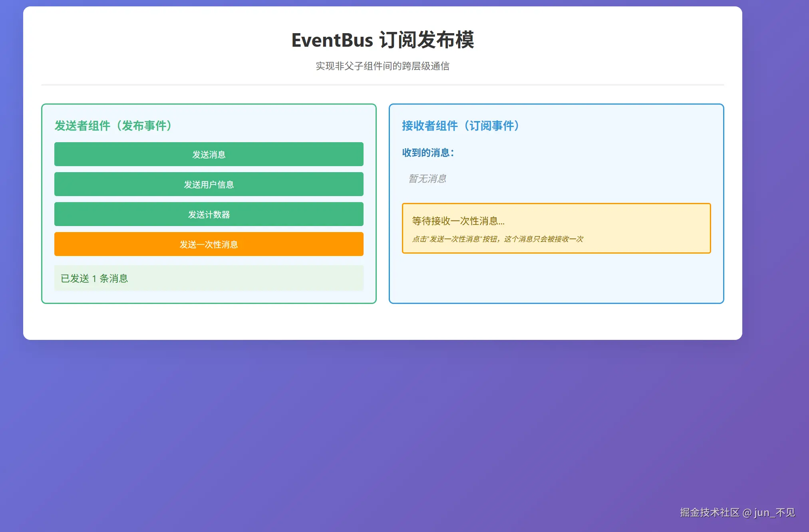The height and width of the screenshot is (532, 809).
Task: Click the EventBus 订阅发布模 page title
Action: tap(382, 40)
